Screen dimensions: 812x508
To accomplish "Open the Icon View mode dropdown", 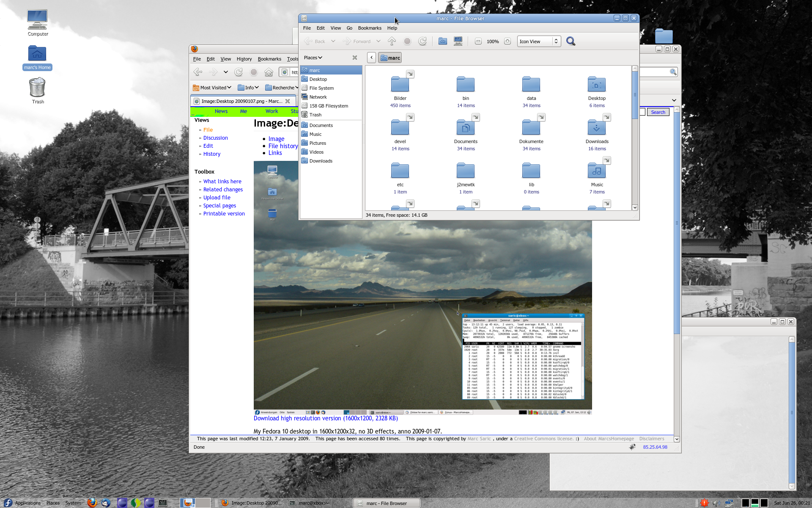I will click(539, 41).
